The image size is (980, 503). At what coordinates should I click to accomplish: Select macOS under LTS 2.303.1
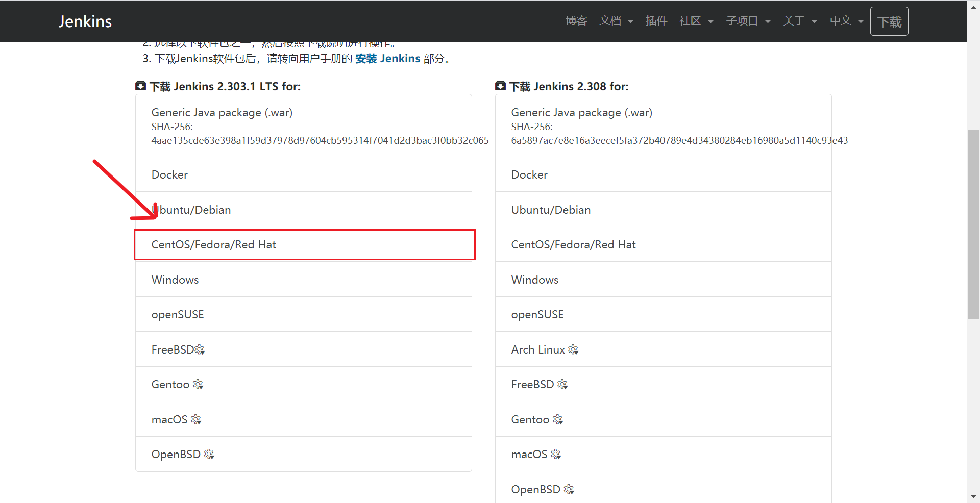point(304,419)
